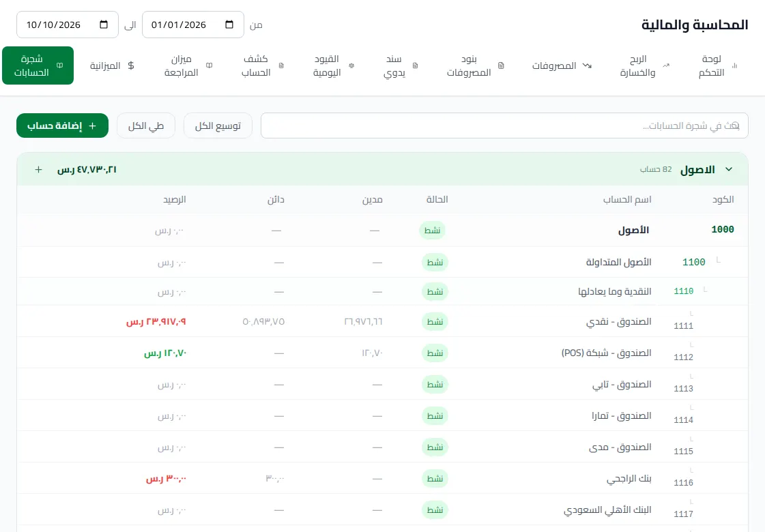765x532 pixels.
Task: Open بنود المصروفات tab
Action: click(475, 65)
